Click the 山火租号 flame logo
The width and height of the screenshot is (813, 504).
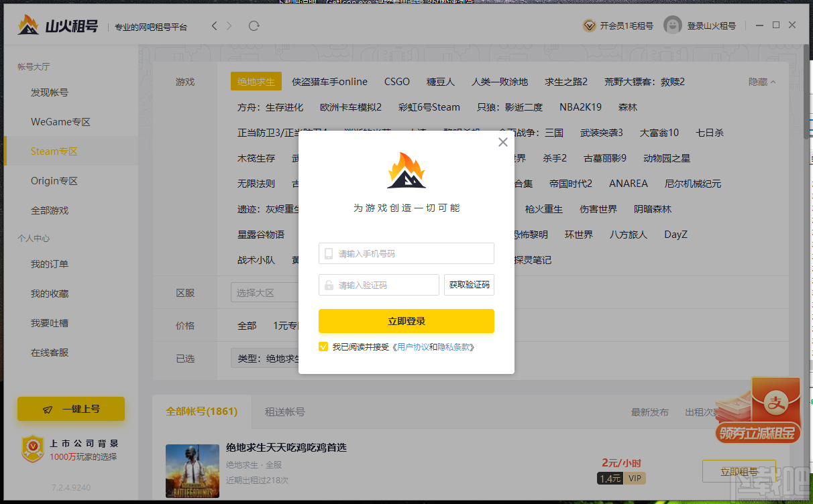28,25
